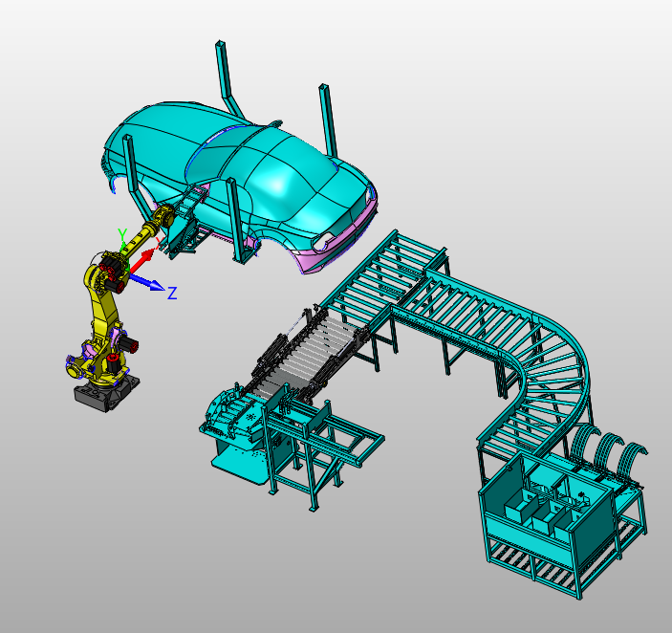
Task: Click the red X axis arrow
Action: (141, 261)
